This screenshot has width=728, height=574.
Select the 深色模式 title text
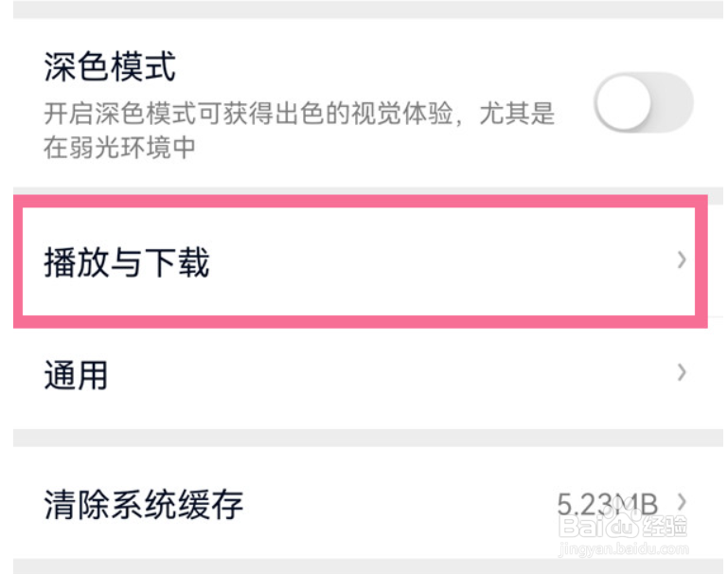tap(110, 67)
